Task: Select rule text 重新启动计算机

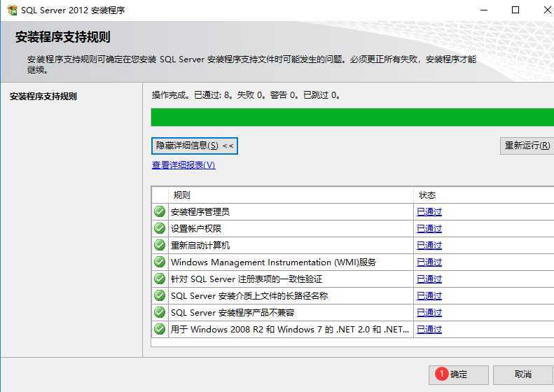Action: point(200,246)
